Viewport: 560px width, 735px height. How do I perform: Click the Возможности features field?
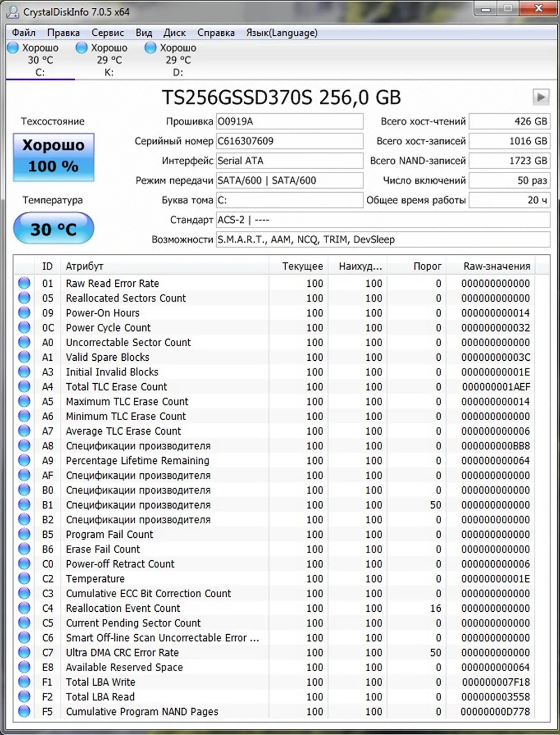point(383,240)
